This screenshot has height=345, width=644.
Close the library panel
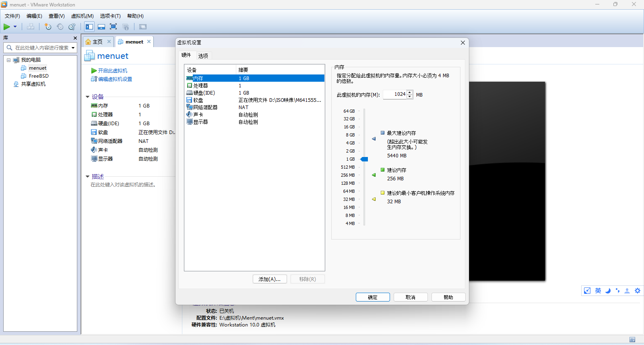tap(75, 38)
